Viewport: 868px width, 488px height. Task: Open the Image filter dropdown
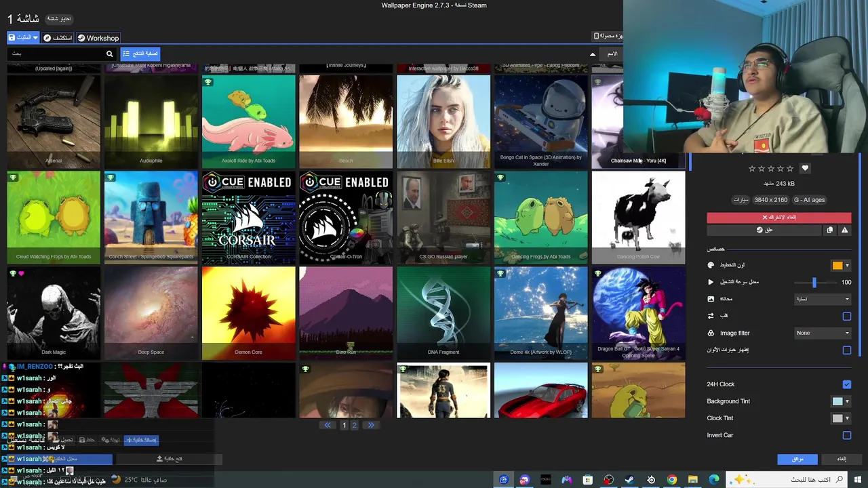823,333
